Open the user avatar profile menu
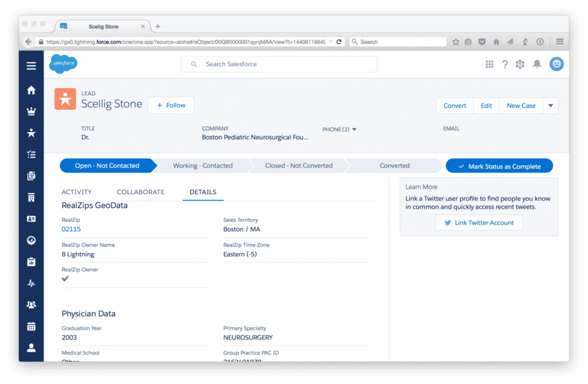 click(x=556, y=64)
